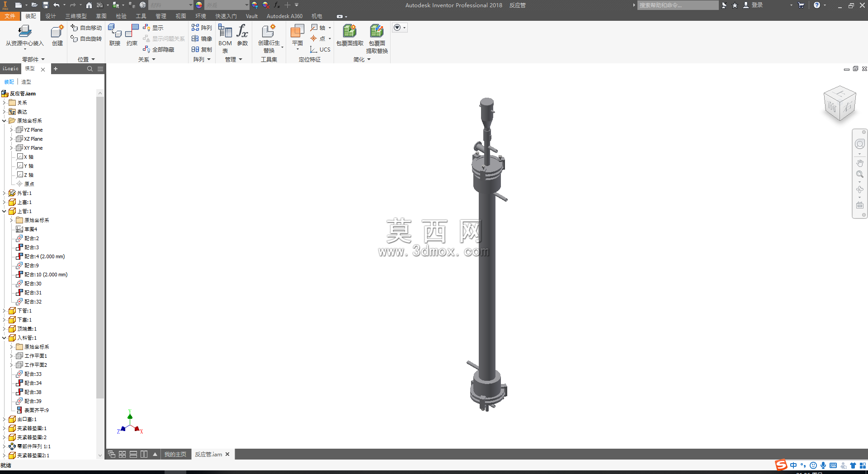The width and height of the screenshot is (868, 474).
Task: Open the 简化 panel dropdown
Action: [x=362, y=59]
